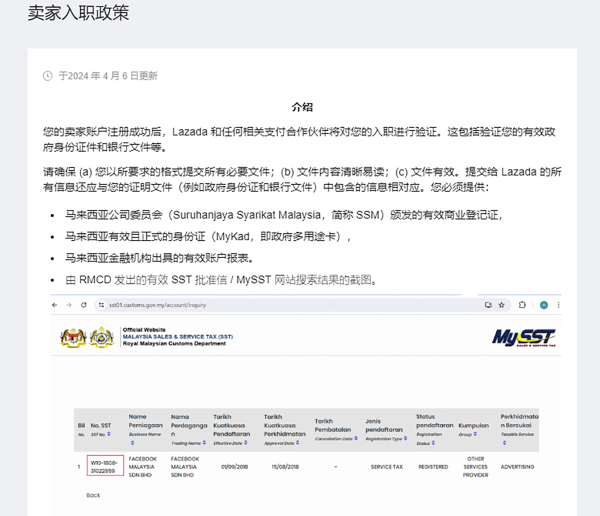Click the 卖家入职政策 page title
This screenshot has width=600, height=516.
[78, 13]
